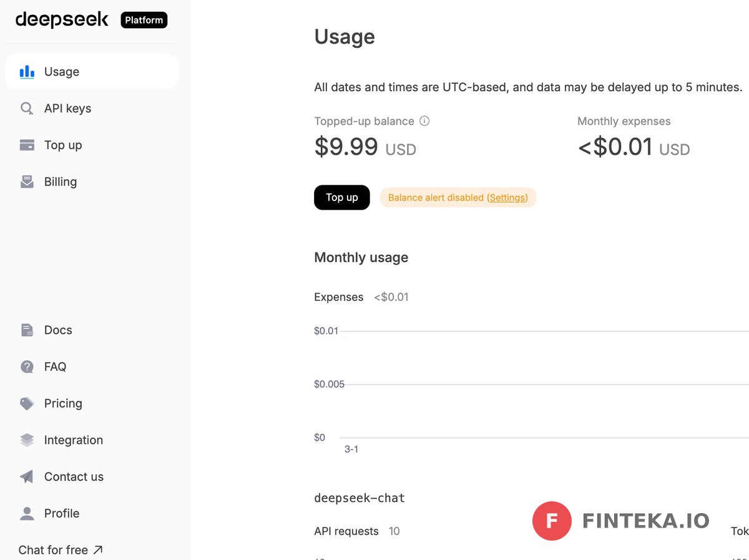This screenshot has width=749, height=560.
Task: Open the Usage sidebar menu item
Action: (62, 72)
